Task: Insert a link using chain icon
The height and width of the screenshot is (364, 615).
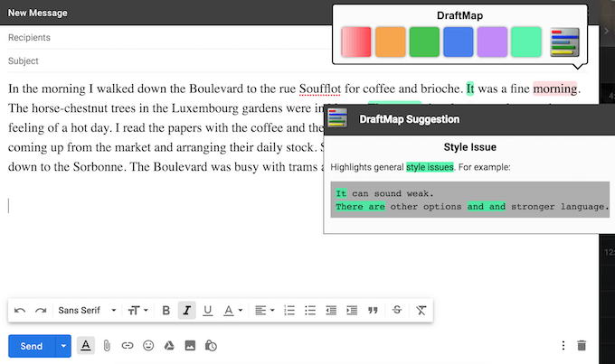Action: click(x=128, y=346)
